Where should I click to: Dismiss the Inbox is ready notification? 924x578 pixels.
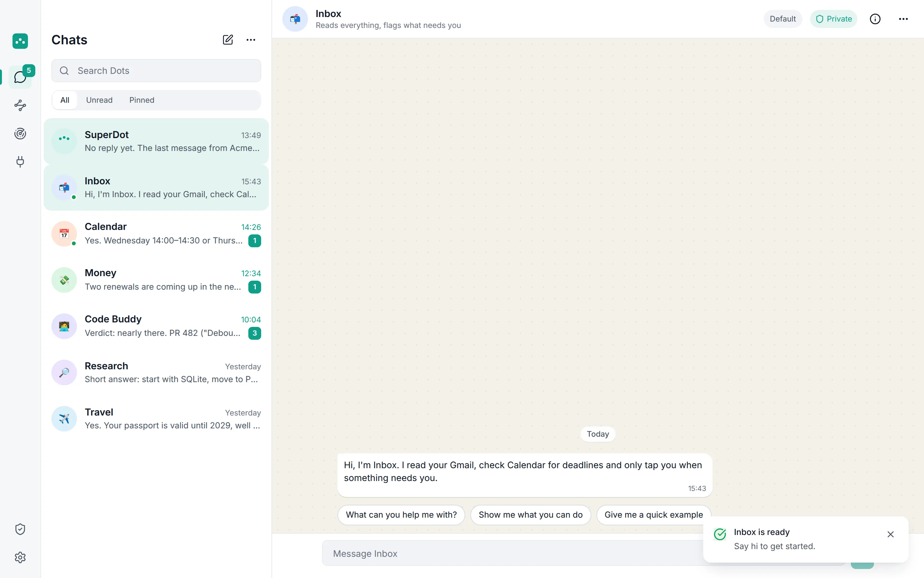(890, 534)
